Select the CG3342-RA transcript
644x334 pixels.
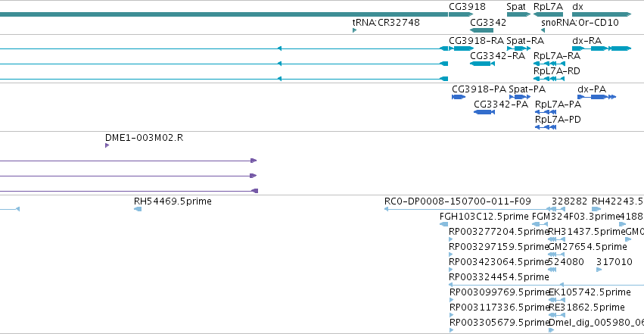pyautogui.click(x=482, y=64)
